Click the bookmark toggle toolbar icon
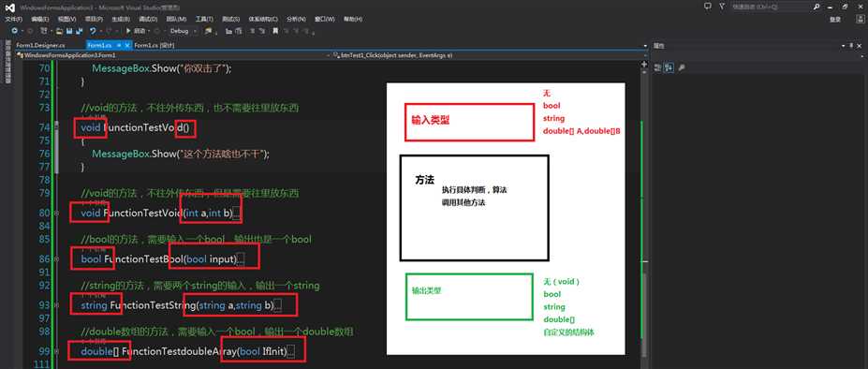The height and width of the screenshot is (369, 868). click(275, 31)
